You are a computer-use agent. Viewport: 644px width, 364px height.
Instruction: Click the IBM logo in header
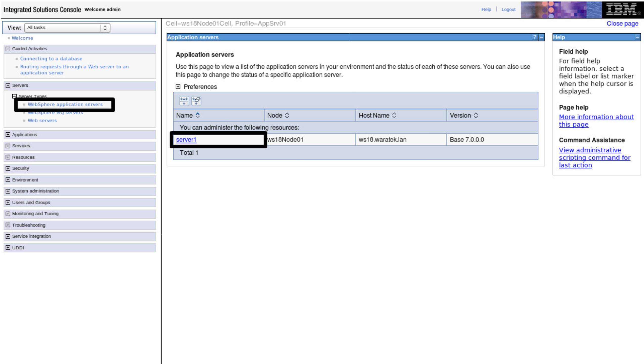[x=623, y=9]
